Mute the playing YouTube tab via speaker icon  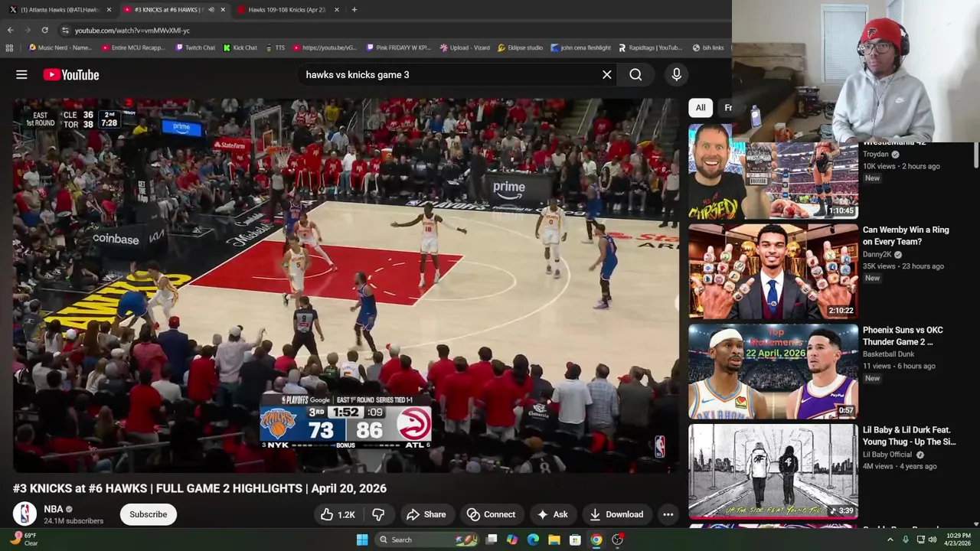click(211, 10)
